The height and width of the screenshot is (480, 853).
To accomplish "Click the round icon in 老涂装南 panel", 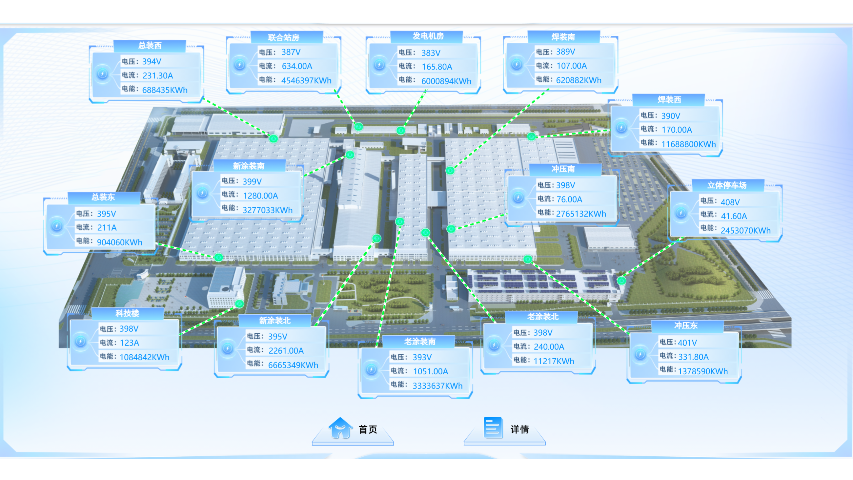I will point(372,371).
